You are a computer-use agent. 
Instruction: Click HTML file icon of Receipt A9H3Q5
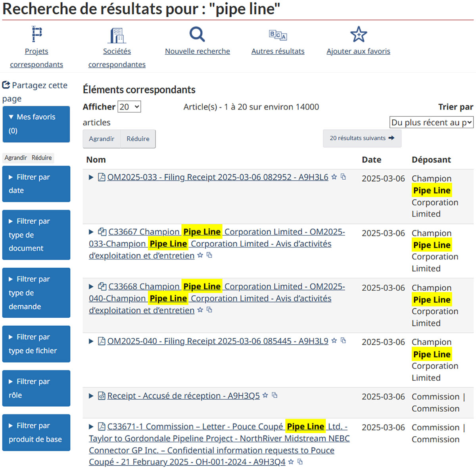102,395
